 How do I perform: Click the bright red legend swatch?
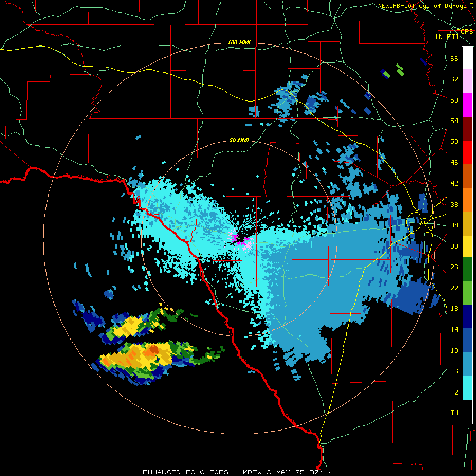click(467, 152)
